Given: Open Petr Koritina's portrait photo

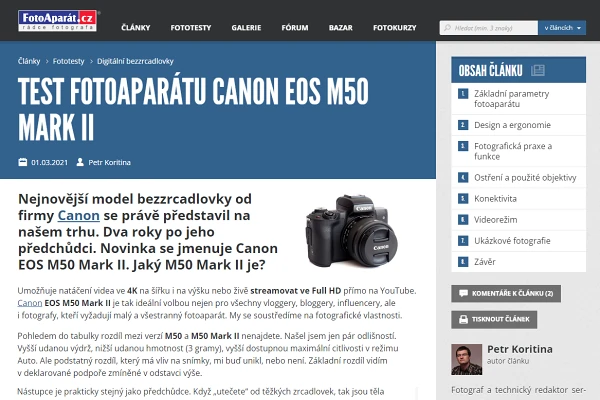Looking at the screenshot, I should [466, 359].
